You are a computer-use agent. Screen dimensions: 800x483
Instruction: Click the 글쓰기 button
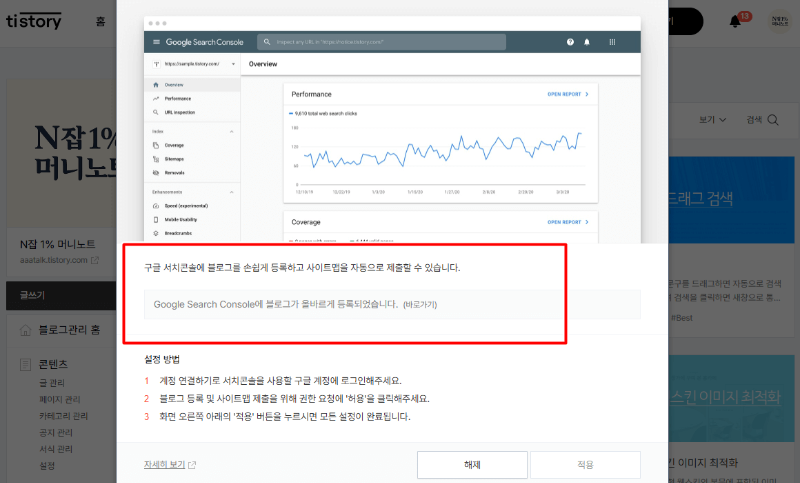[x=61, y=295]
